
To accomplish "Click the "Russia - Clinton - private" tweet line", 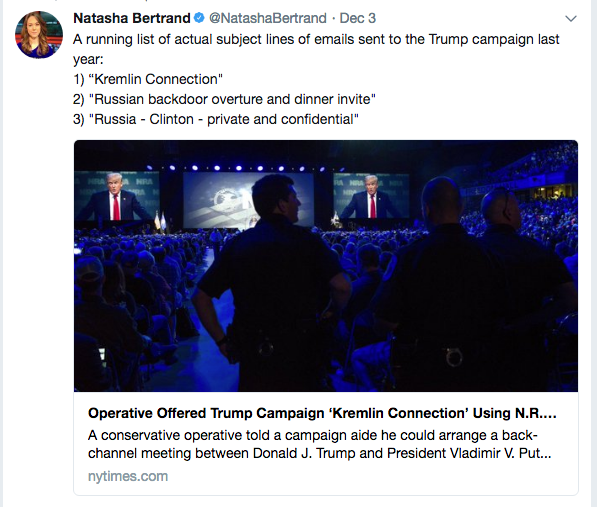I will [216, 119].
